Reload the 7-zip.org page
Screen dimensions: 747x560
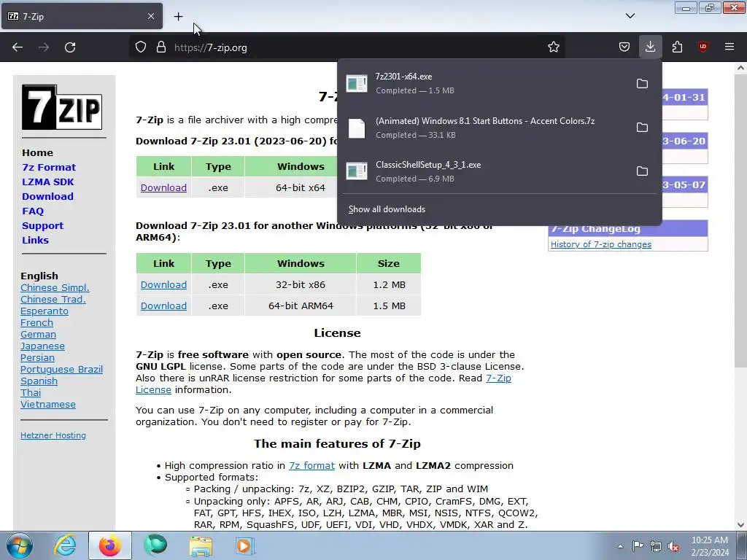[70, 47]
